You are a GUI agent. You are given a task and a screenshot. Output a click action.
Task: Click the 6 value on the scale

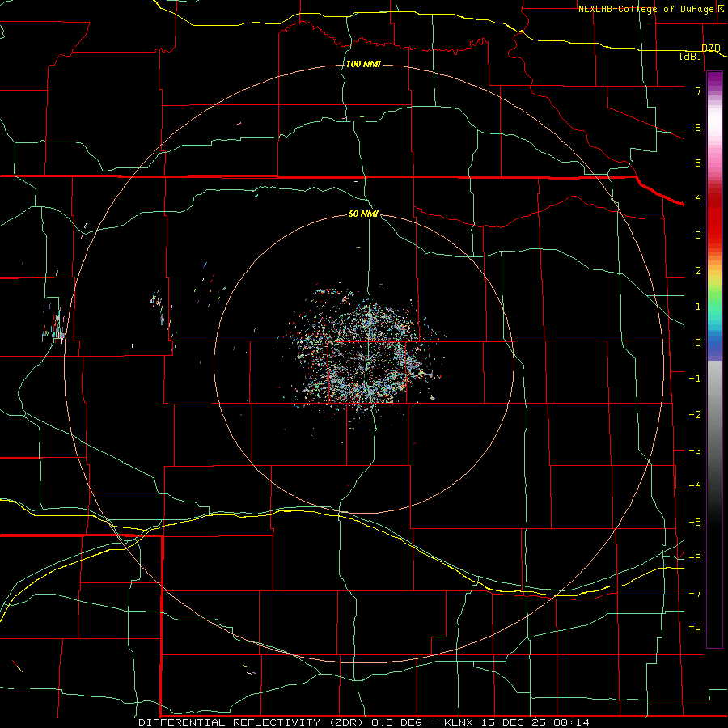tap(698, 127)
